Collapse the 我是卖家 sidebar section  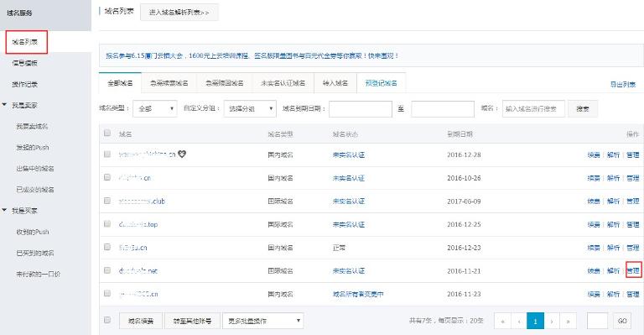coord(4,105)
